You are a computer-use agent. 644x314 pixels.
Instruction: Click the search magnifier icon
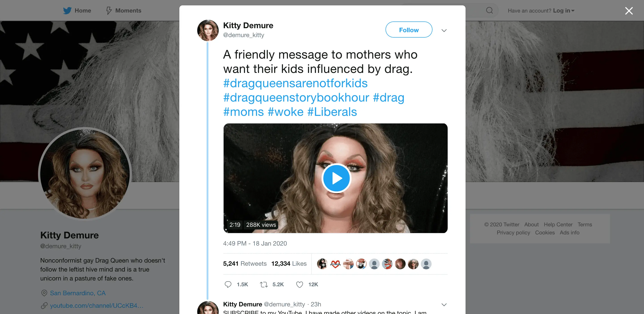click(489, 11)
